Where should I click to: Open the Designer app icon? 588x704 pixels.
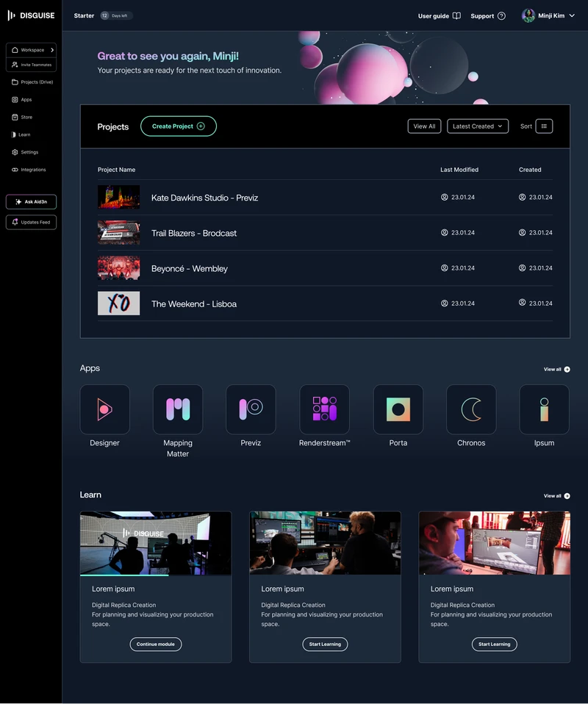[104, 409]
